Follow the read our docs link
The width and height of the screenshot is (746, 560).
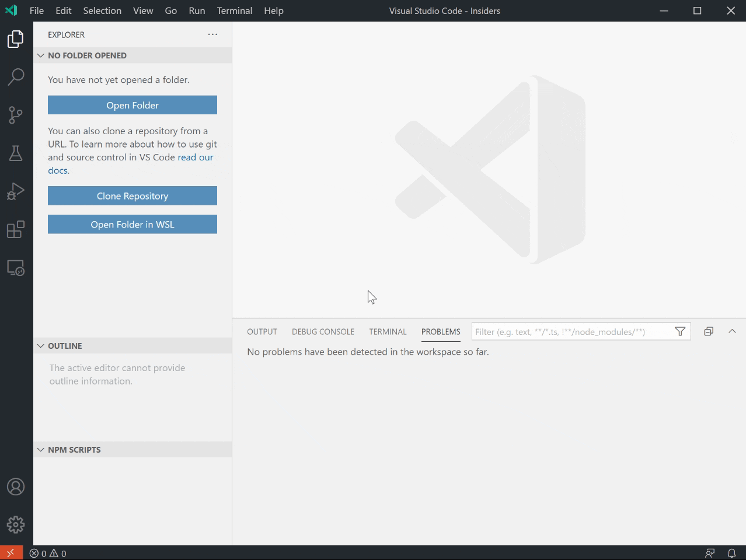coord(195,157)
